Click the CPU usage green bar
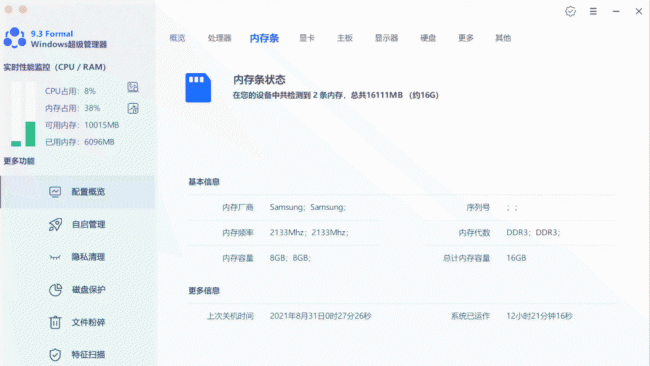The height and width of the screenshot is (366, 650). [16, 143]
